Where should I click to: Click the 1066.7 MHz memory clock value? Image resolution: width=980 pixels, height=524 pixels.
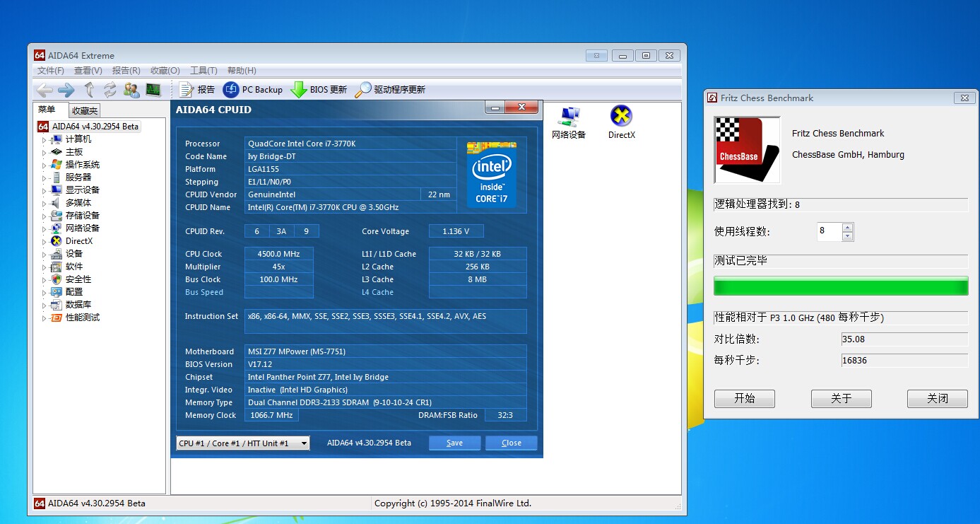click(271, 415)
